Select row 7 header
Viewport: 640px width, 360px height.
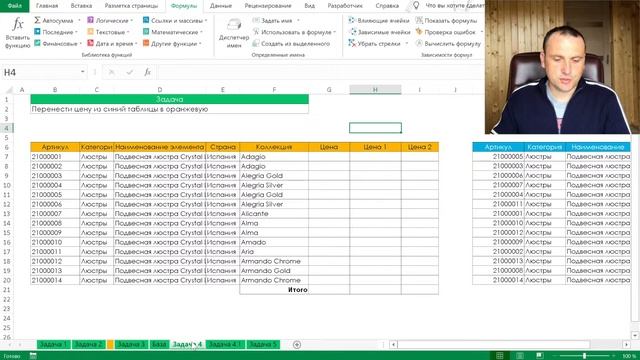[x=7, y=157]
